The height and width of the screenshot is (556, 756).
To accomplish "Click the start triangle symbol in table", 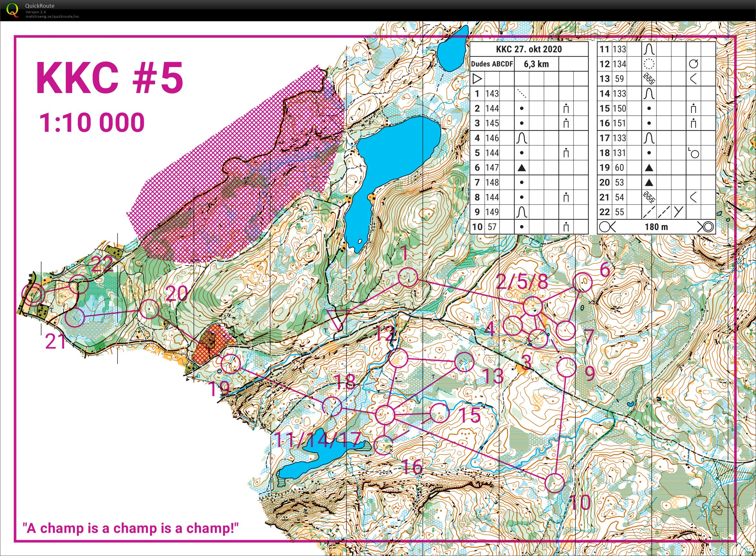I will [477, 79].
